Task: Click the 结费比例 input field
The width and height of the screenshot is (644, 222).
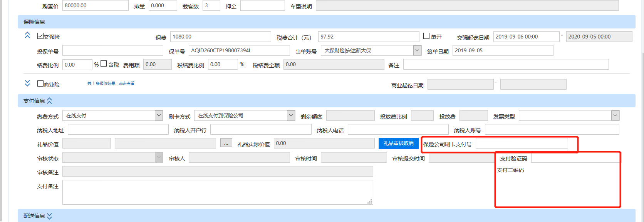Action: coord(77,64)
